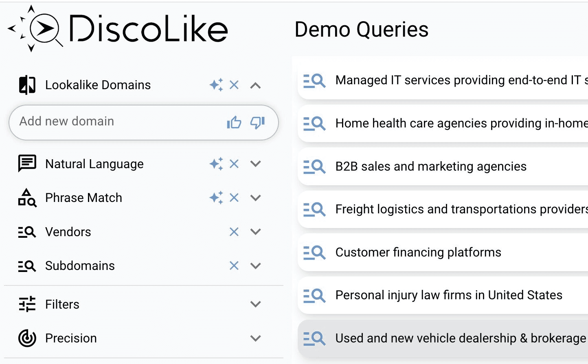This screenshot has width=588, height=364.
Task: Collapse the Lookalike Domains section
Action: [x=255, y=85]
